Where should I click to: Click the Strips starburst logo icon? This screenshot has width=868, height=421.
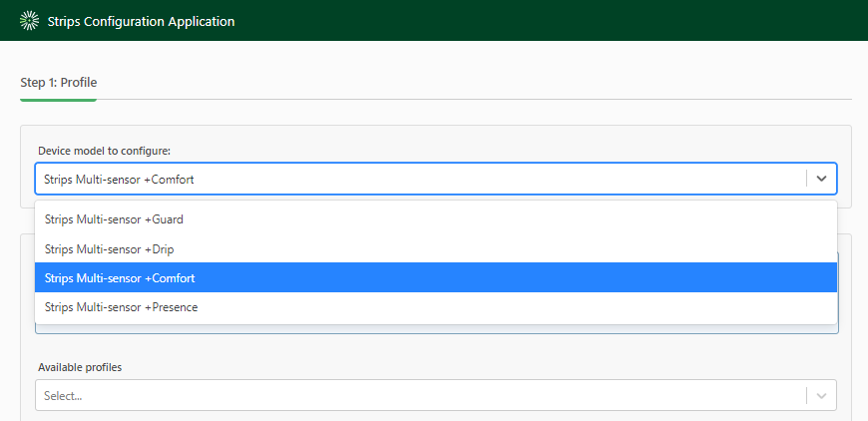[29, 21]
